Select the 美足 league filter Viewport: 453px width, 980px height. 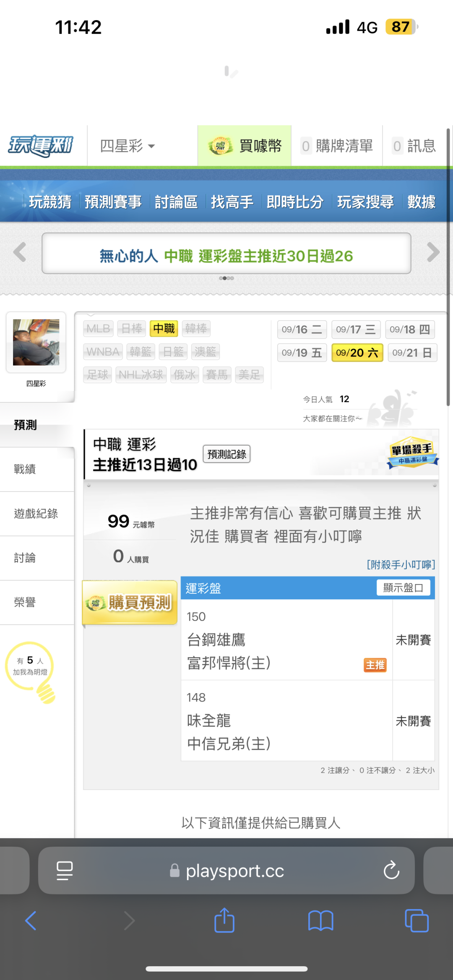pyautogui.click(x=250, y=374)
